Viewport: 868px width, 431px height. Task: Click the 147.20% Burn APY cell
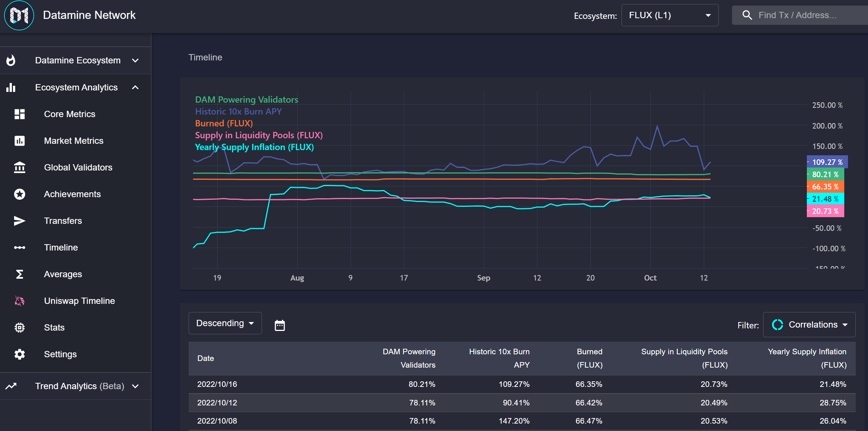(x=514, y=421)
